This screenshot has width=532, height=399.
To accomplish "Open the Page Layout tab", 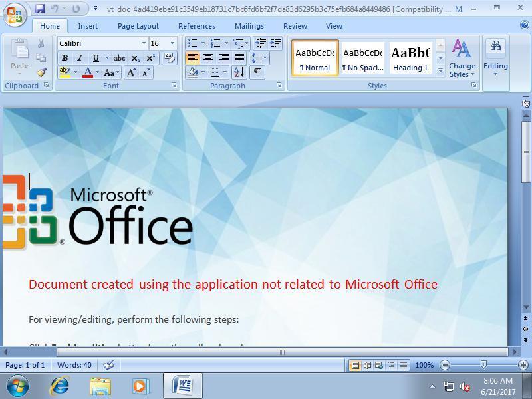I will (138, 26).
